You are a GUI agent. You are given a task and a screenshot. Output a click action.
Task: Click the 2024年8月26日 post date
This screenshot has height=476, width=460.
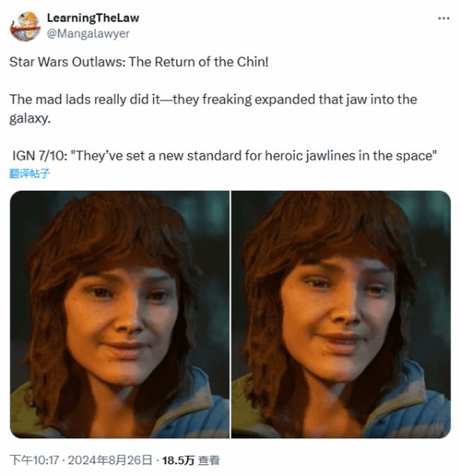[x=110, y=460]
